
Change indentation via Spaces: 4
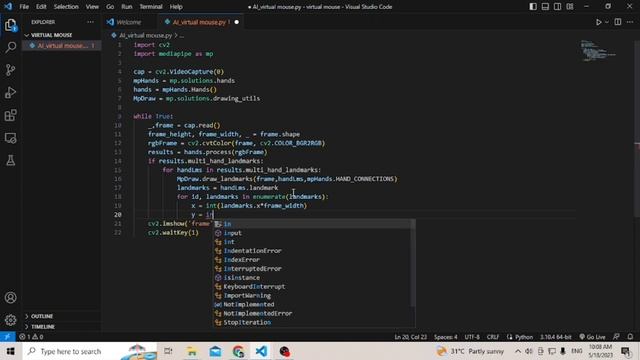tap(445, 337)
